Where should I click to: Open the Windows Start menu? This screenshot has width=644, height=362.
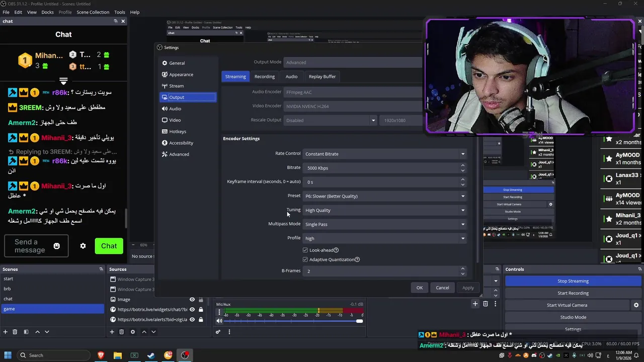click(8, 355)
